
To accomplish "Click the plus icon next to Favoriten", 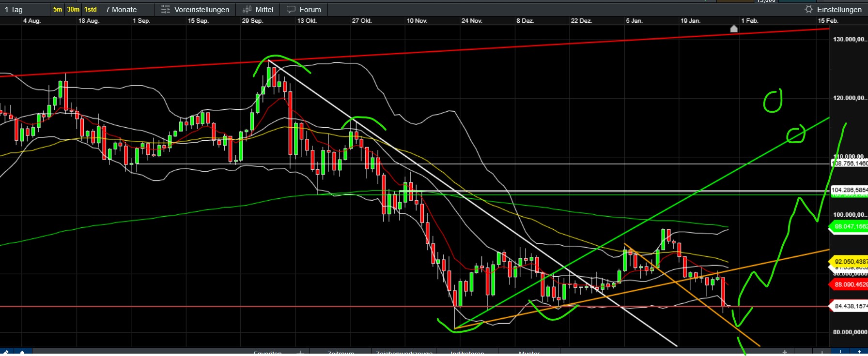I will point(300,353).
